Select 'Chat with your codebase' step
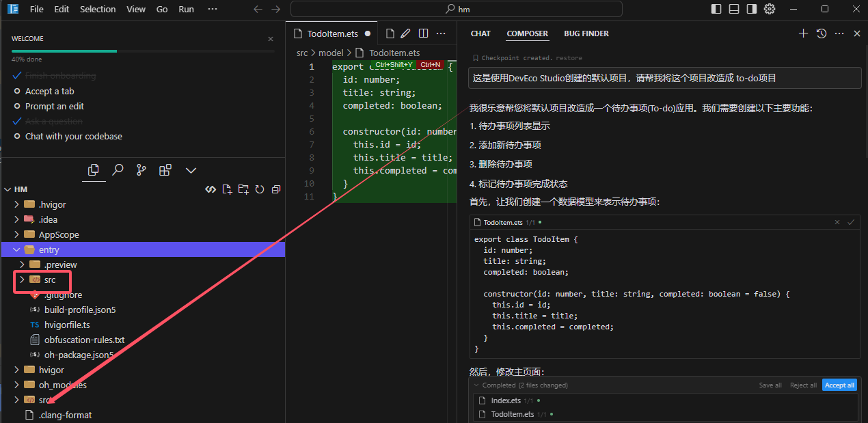The image size is (868, 423). [73, 136]
